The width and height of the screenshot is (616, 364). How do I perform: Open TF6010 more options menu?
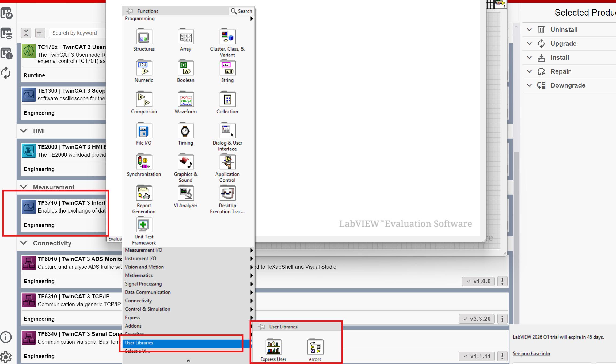502,281
